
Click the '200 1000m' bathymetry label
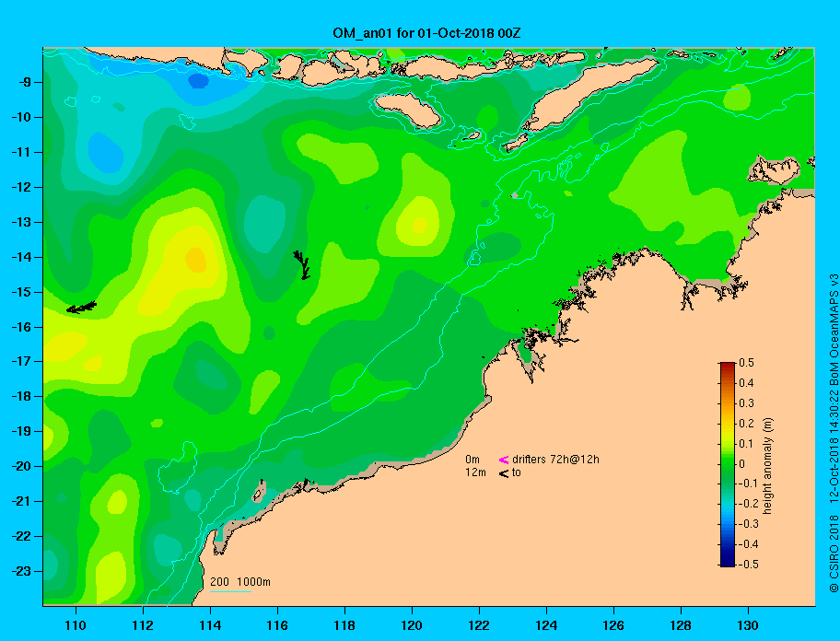pos(240,581)
